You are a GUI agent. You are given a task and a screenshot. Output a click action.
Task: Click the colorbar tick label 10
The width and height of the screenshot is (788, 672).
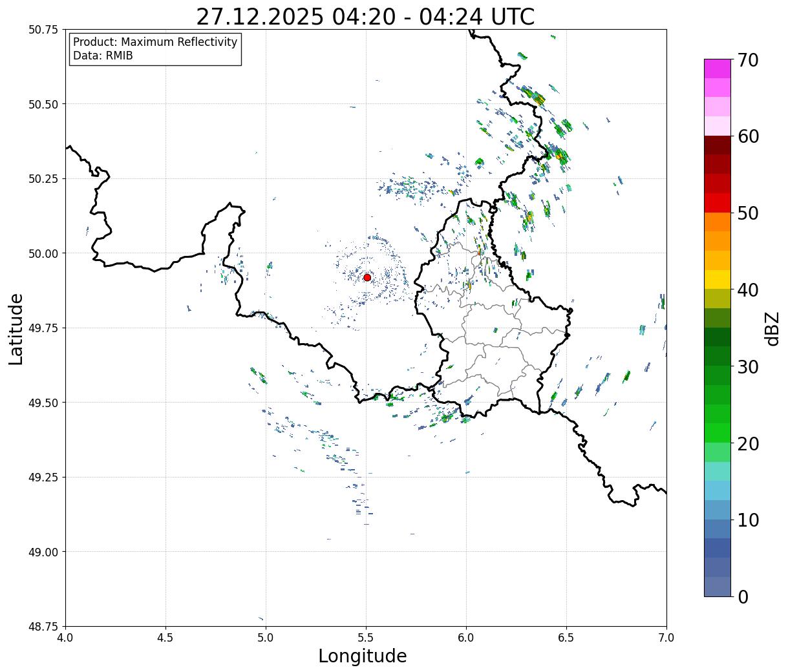pyautogui.click(x=748, y=520)
